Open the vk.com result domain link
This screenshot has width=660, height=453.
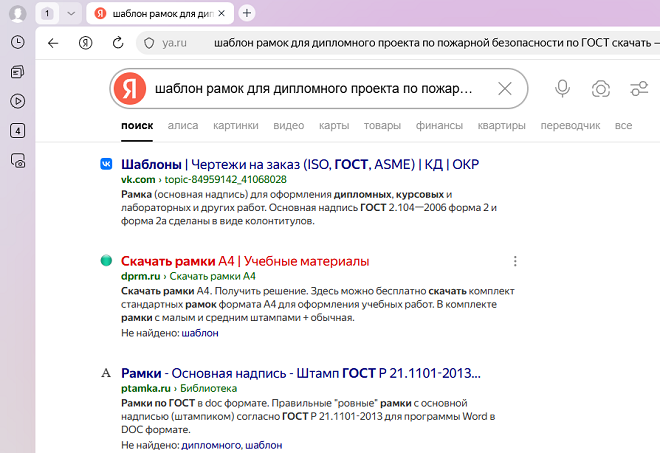(x=138, y=179)
